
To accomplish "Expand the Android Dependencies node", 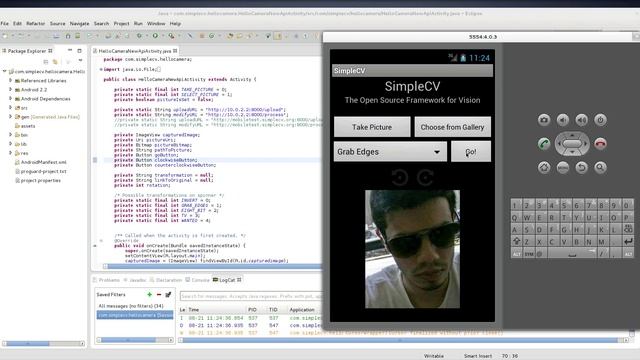I will point(10,98).
